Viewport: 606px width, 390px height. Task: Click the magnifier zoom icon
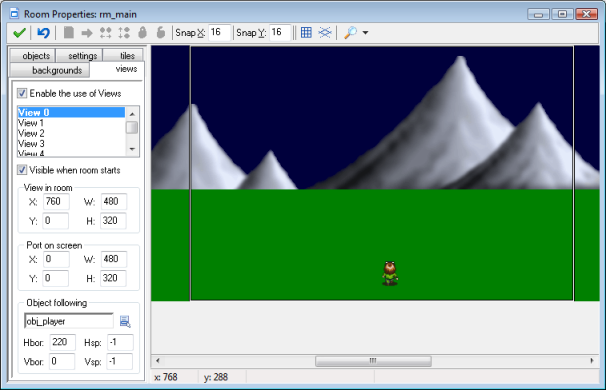[x=350, y=32]
